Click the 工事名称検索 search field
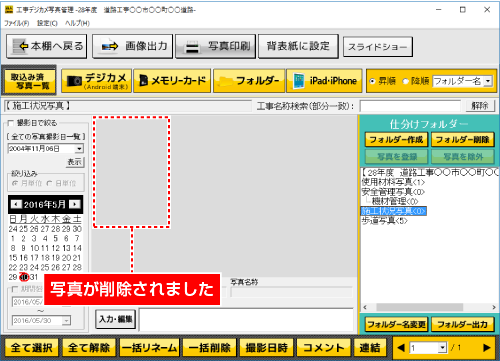This screenshot has height=361, width=500. tap(410, 106)
